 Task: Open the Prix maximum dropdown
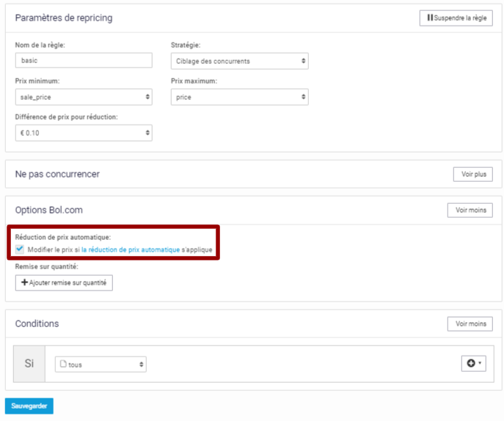tap(239, 97)
